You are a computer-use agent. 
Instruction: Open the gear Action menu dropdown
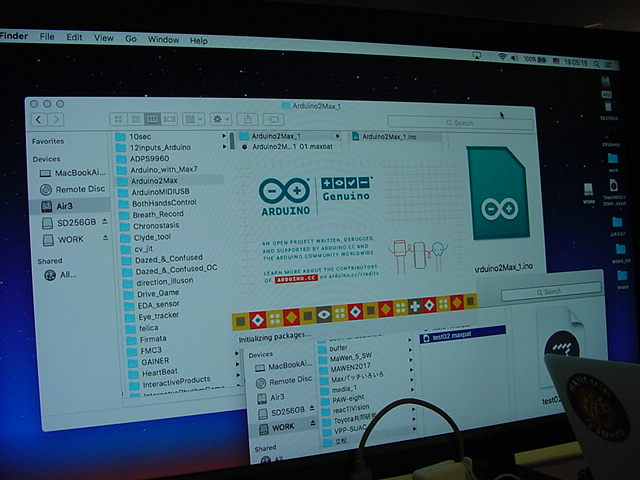[221, 120]
